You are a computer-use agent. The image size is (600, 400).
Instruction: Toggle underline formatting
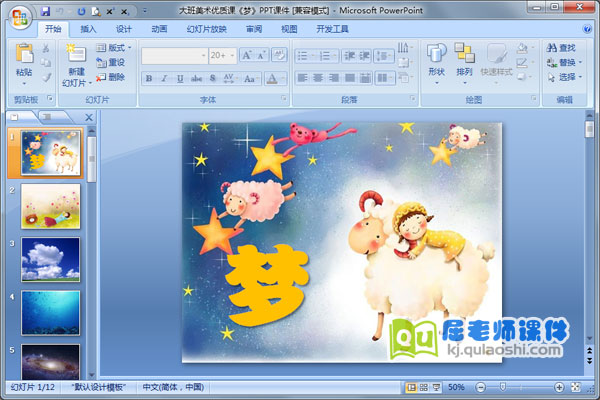(180, 78)
